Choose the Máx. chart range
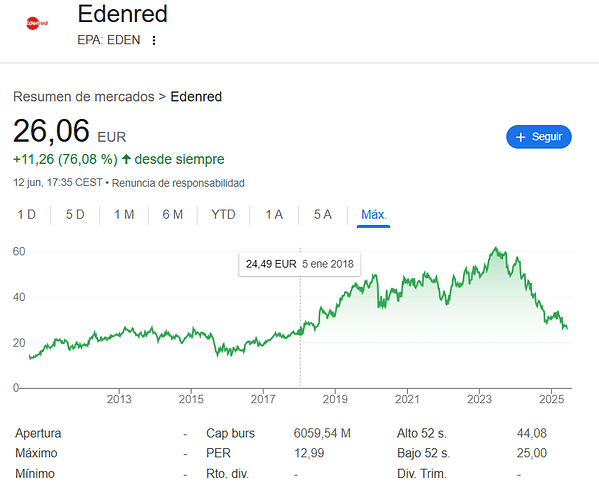 coord(374,215)
